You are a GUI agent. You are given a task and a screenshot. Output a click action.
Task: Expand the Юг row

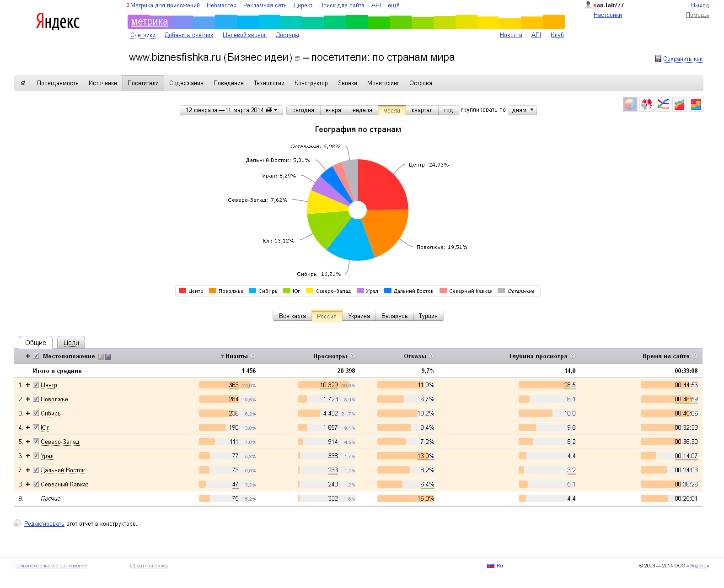[28, 427]
